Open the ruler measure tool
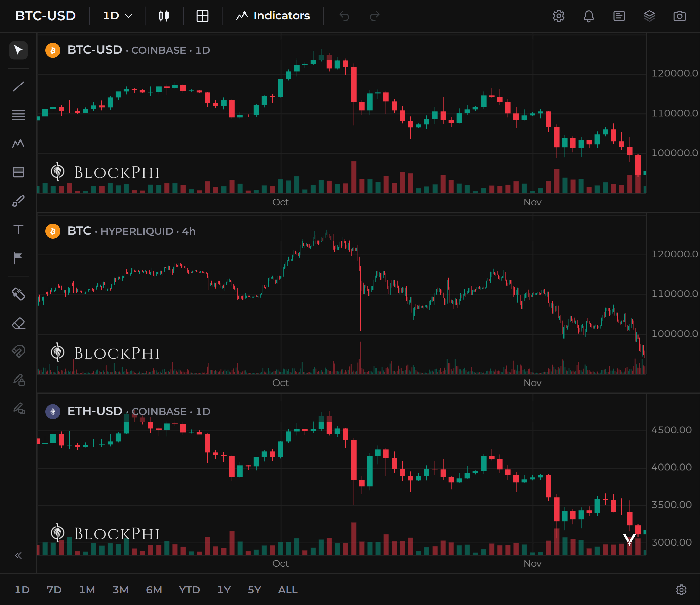This screenshot has width=700, height=605. [x=18, y=294]
